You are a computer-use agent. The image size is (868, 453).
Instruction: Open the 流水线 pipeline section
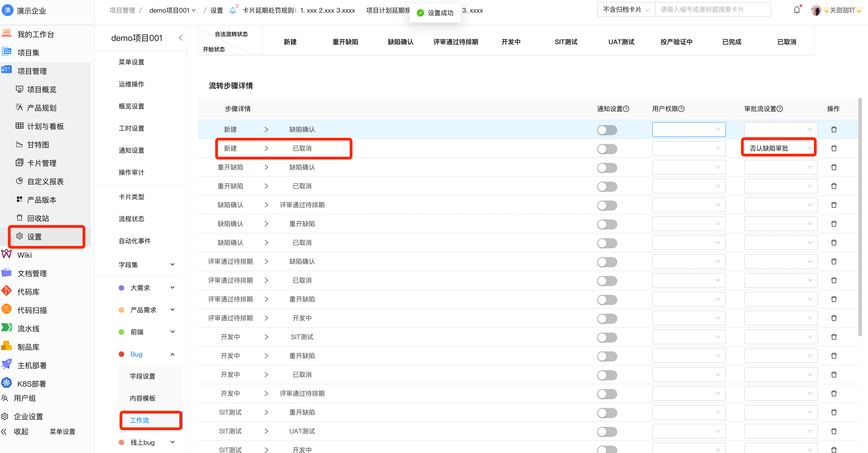tap(28, 328)
